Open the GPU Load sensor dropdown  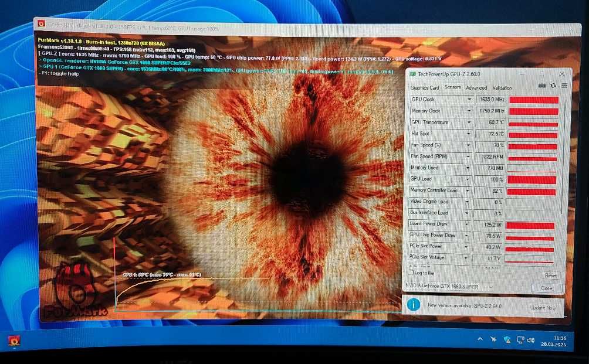click(x=468, y=179)
